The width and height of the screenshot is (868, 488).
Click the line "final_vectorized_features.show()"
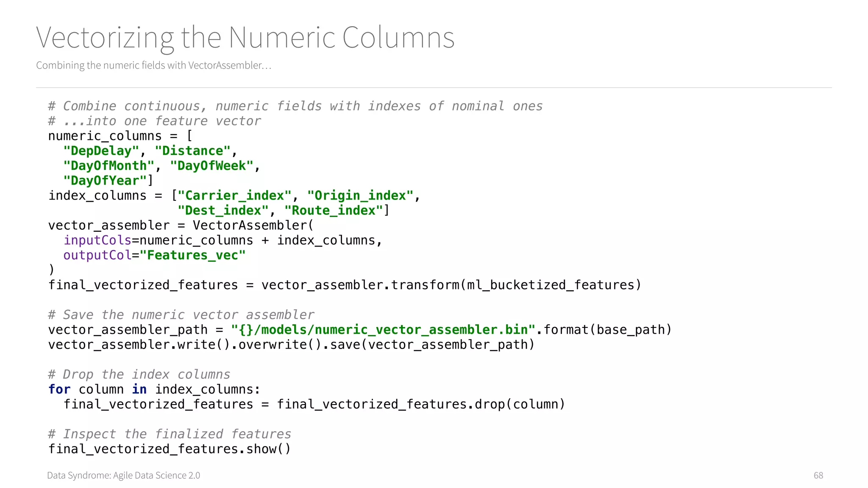click(x=170, y=449)
